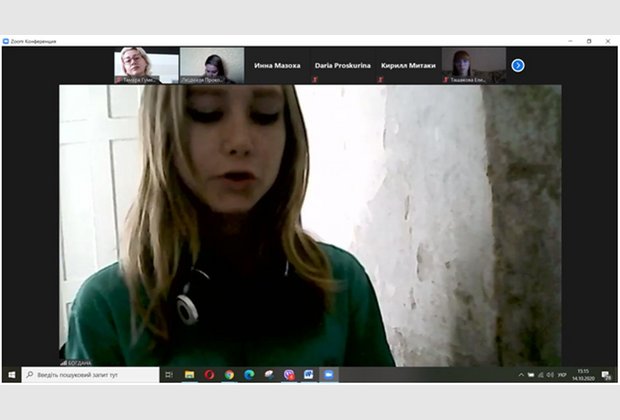
Task: Click Ташакова's video thumbnail at right
Action: (x=474, y=65)
